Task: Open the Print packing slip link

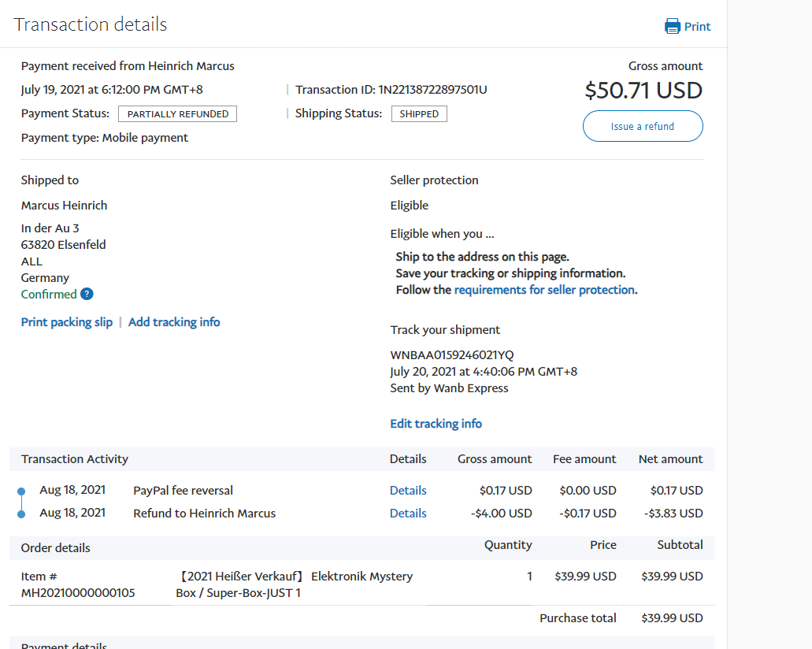Action: point(67,322)
